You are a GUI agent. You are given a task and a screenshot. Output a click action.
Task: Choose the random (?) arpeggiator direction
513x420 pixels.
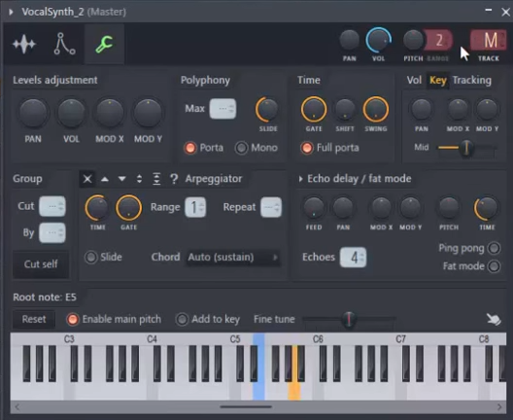[x=174, y=179]
